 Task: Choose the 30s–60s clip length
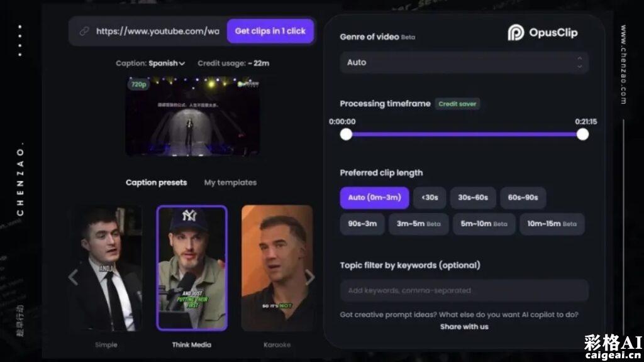tap(473, 197)
